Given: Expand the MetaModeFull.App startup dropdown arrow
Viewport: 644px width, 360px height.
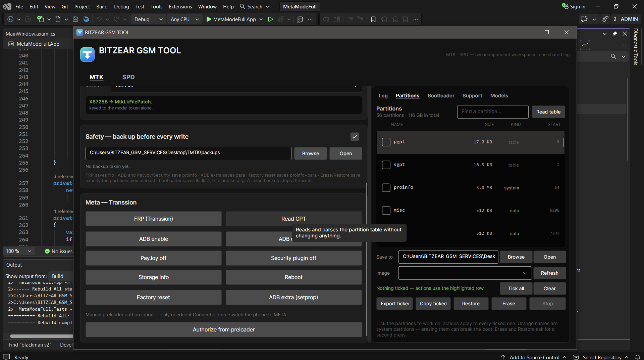Looking at the screenshot, I should tap(261, 19).
